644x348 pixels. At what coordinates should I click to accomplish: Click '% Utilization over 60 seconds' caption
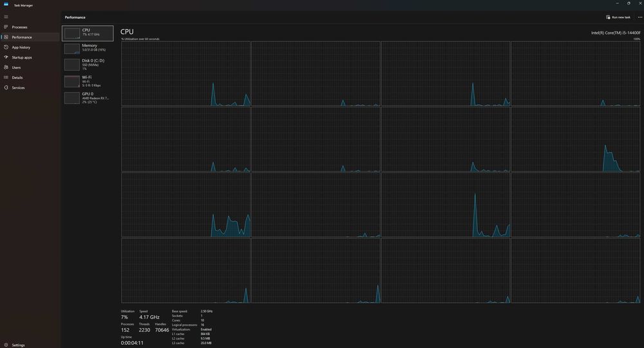pyautogui.click(x=140, y=39)
